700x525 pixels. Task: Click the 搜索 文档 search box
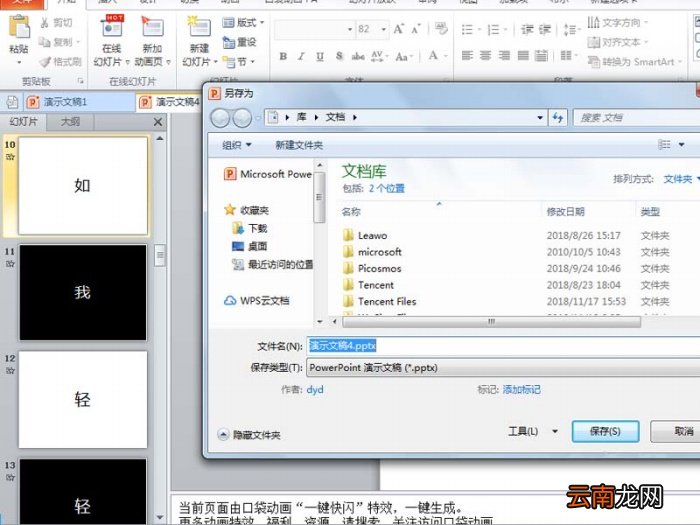[637, 118]
